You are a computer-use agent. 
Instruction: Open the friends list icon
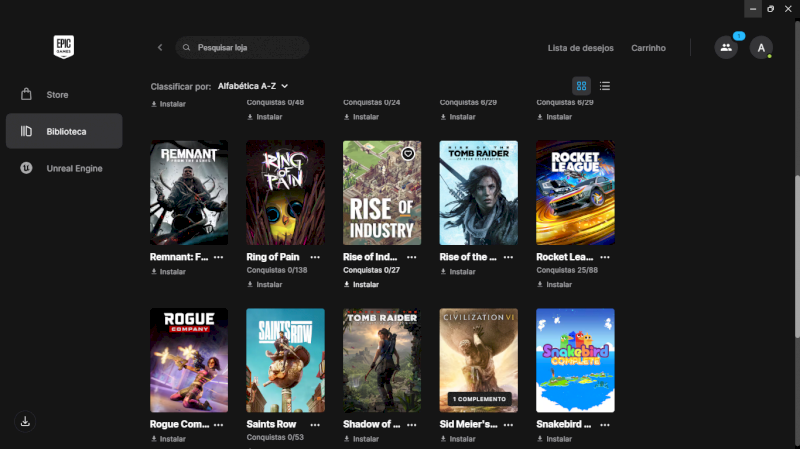point(726,47)
